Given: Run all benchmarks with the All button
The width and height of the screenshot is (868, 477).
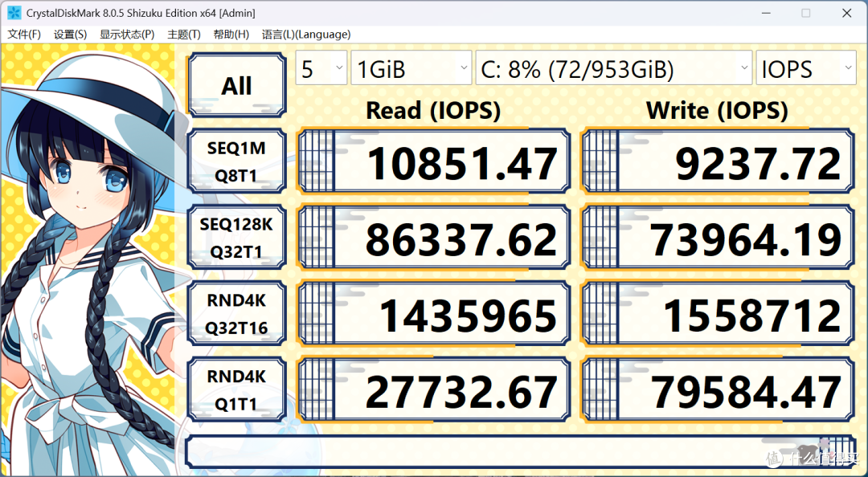Looking at the screenshot, I should 237,85.
